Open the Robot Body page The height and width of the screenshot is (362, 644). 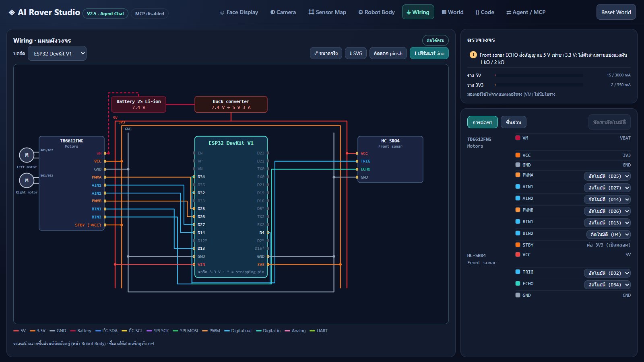tap(376, 12)
